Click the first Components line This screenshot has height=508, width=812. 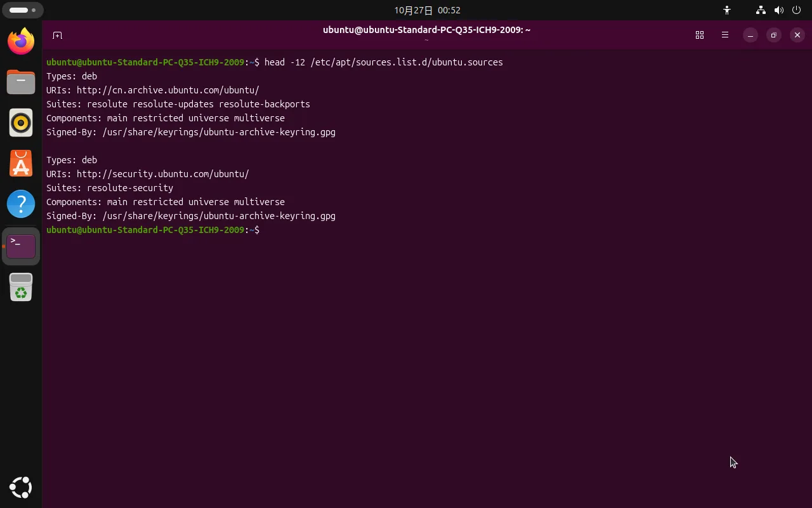[x=166, y=118]
